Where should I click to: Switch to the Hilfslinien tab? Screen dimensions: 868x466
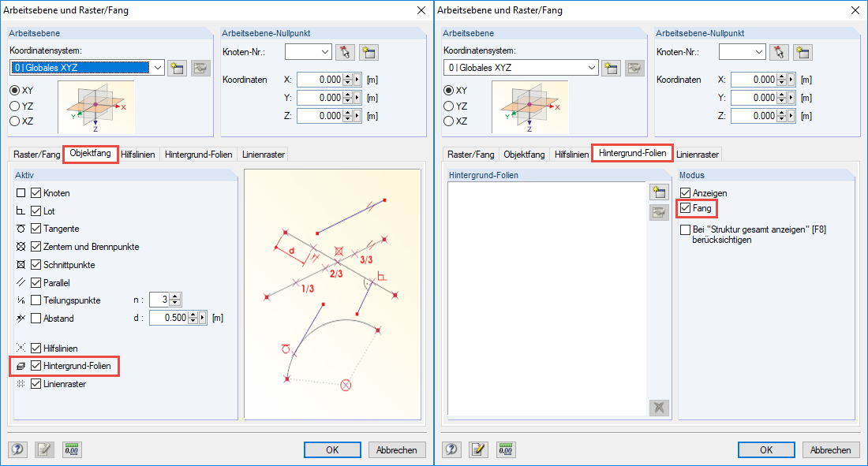[139, 154]
